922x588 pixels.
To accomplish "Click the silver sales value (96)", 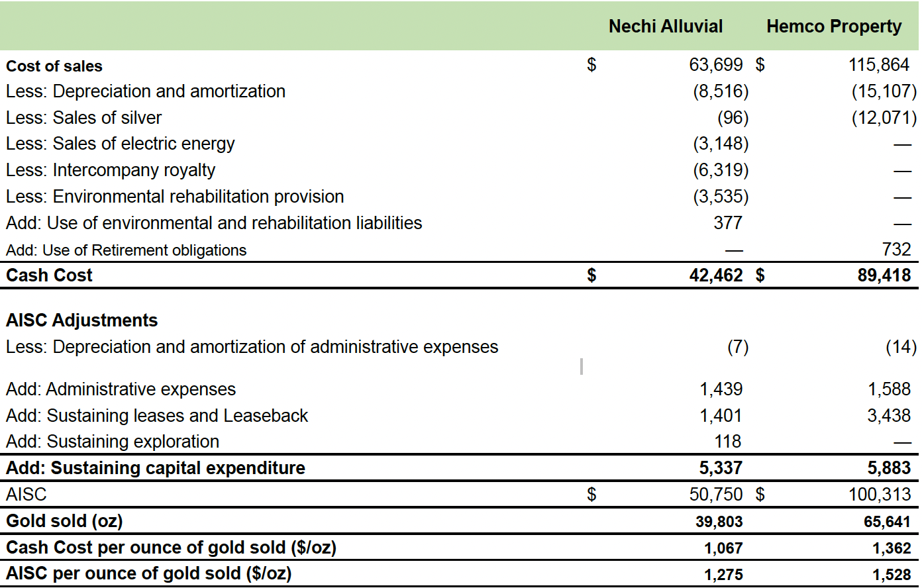I will click(x=733, y=118).
